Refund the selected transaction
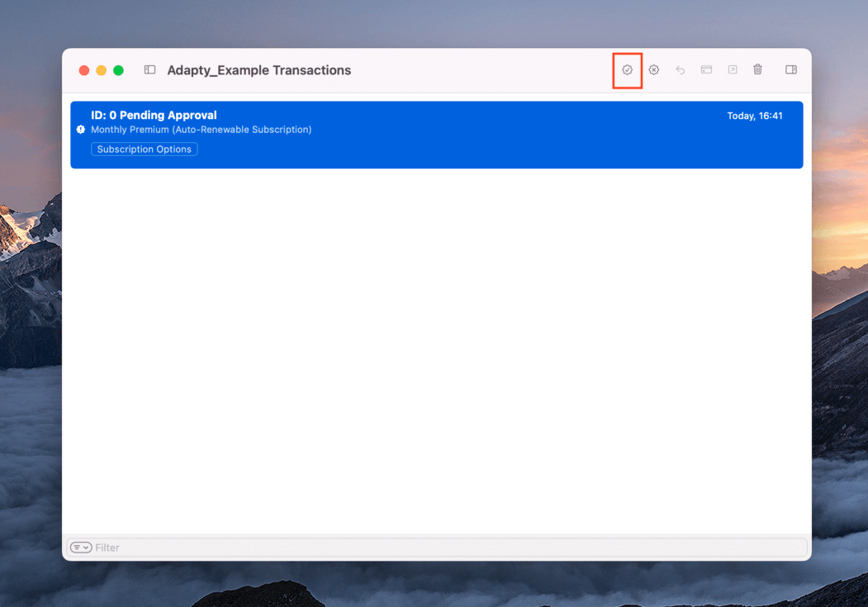 coord(680,70)
